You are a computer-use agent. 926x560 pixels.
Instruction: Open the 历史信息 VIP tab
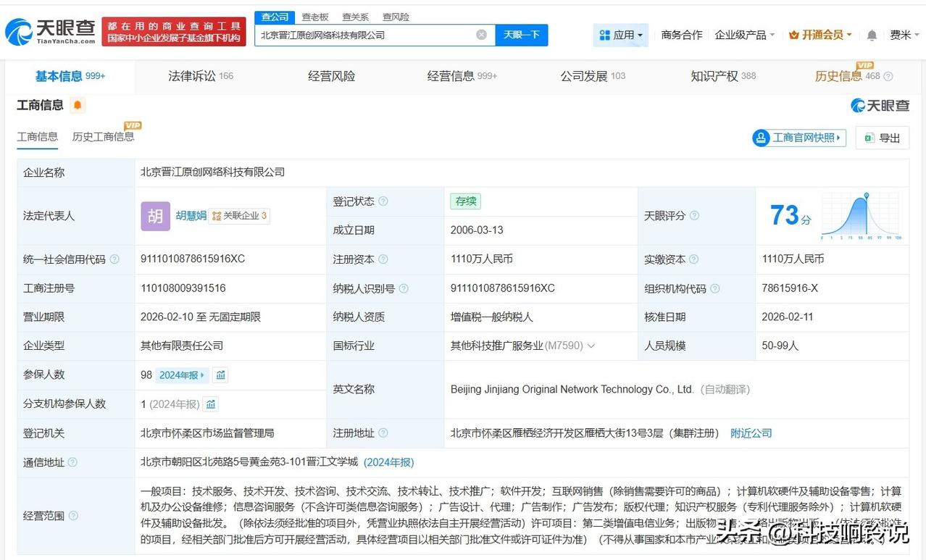tap(847, 76)
